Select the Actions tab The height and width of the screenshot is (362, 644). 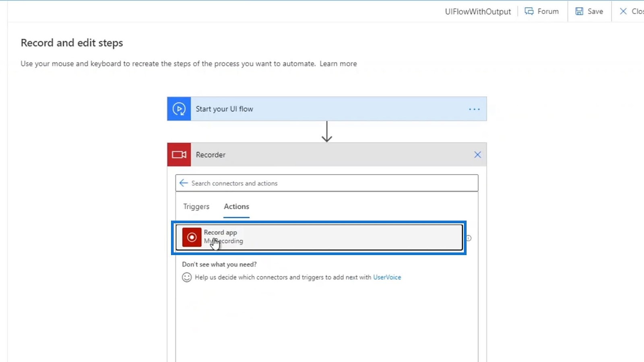pyautogui.click(x=236, y=206)
